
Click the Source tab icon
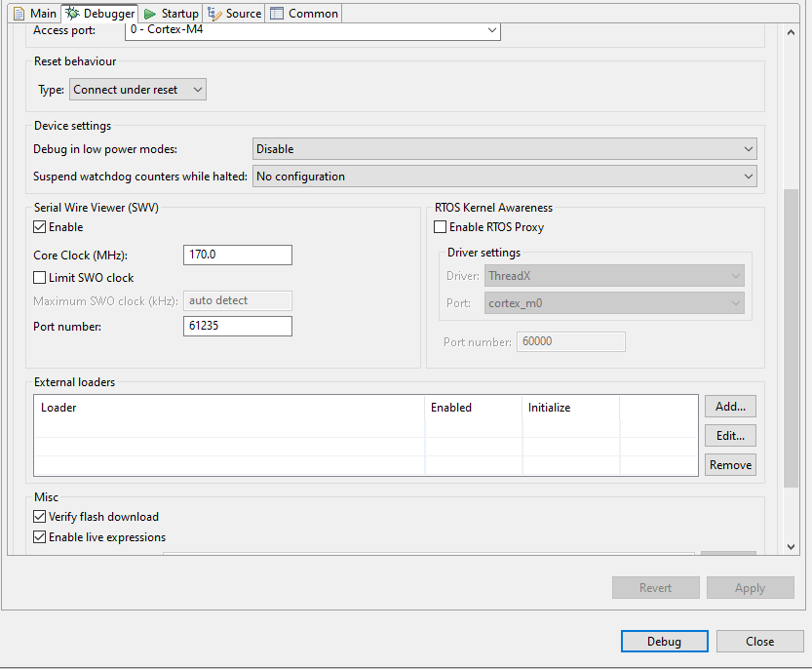pyautogui.click(x=213, y=13)
